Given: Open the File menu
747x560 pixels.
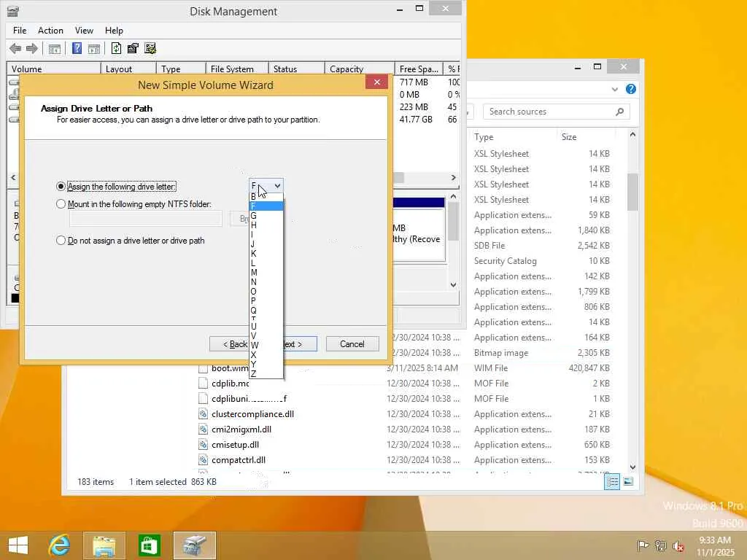Looking at the screenshot, I should pos(20,31).
